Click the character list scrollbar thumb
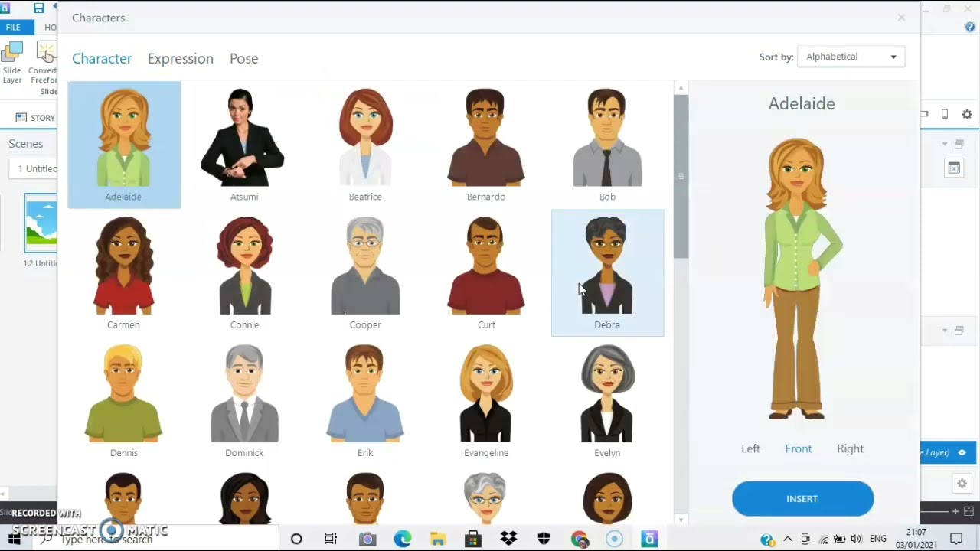The width and height of the screenshot is (980, 551). [681, 177]
